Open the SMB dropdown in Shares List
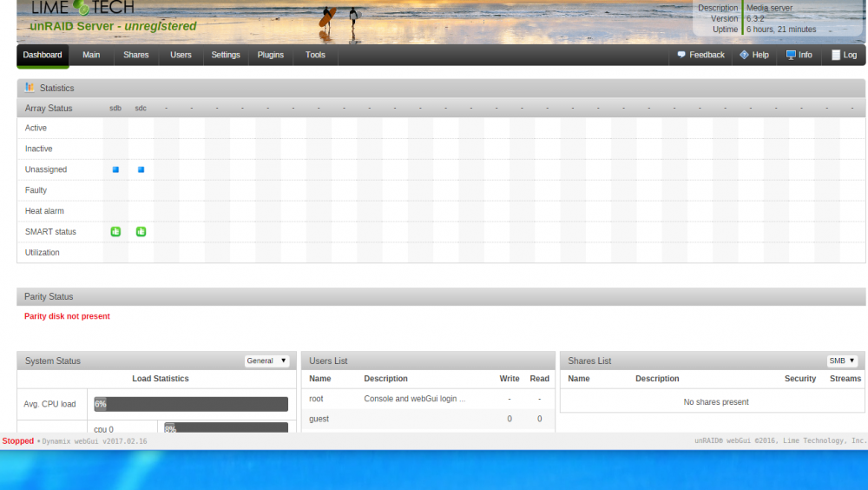 pos(842,361)
